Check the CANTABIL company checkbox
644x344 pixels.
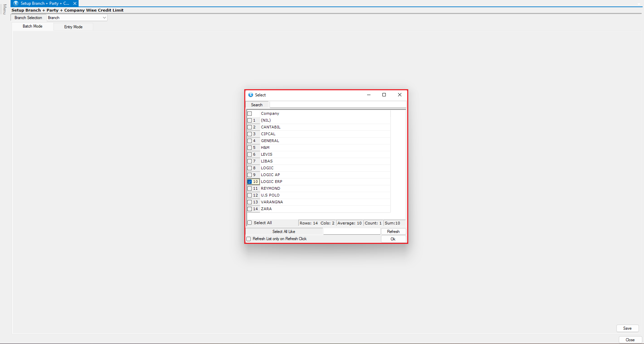tap(250, 127)
